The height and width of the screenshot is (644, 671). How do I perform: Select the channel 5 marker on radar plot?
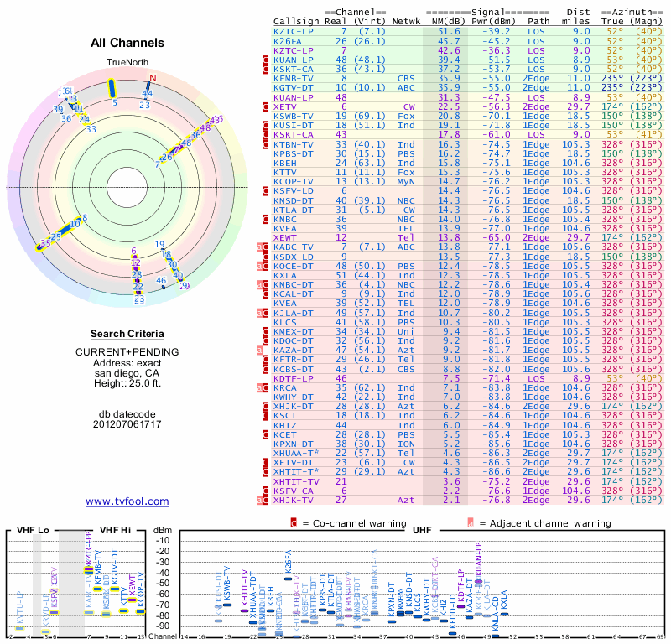[112, 89]
